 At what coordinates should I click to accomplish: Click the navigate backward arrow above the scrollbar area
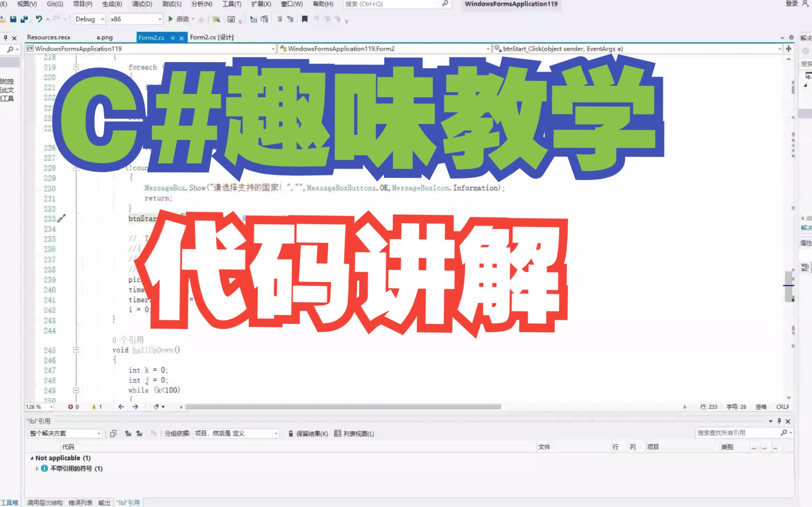point(121,407)
